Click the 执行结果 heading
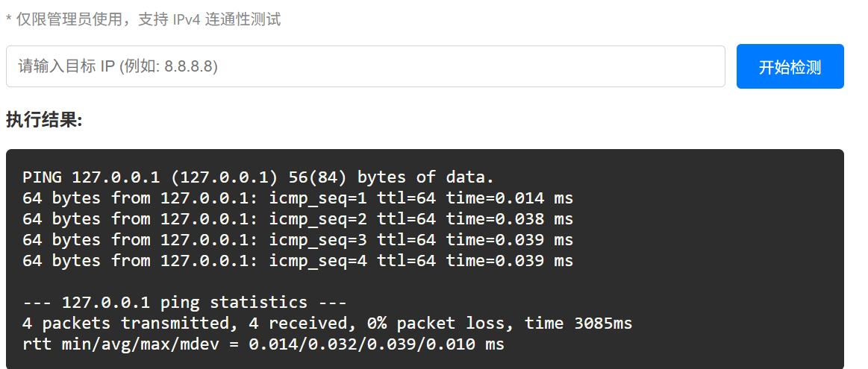 click(43, 119)
